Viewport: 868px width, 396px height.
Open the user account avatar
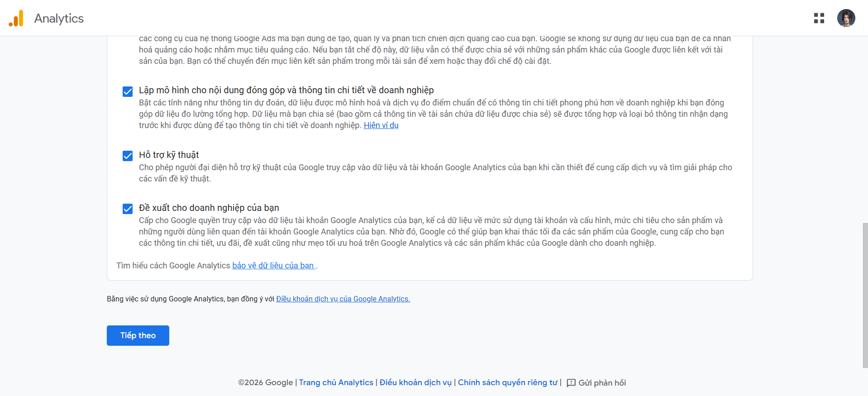click(x=845, y=18)
